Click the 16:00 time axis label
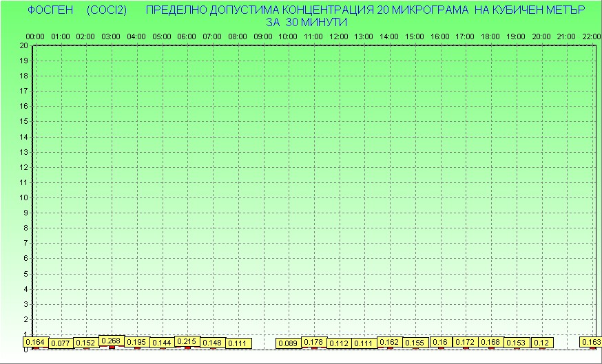602x364 pixels. [439, 37]
